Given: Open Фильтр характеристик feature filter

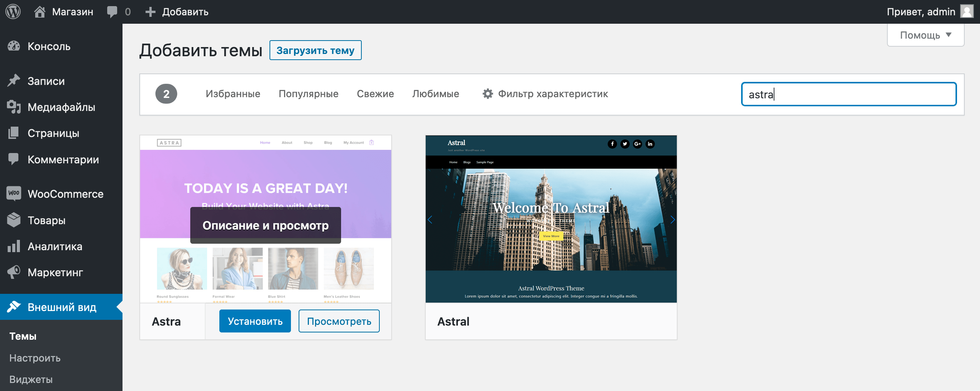Looking at the screenshot, I should pos(545,94).
